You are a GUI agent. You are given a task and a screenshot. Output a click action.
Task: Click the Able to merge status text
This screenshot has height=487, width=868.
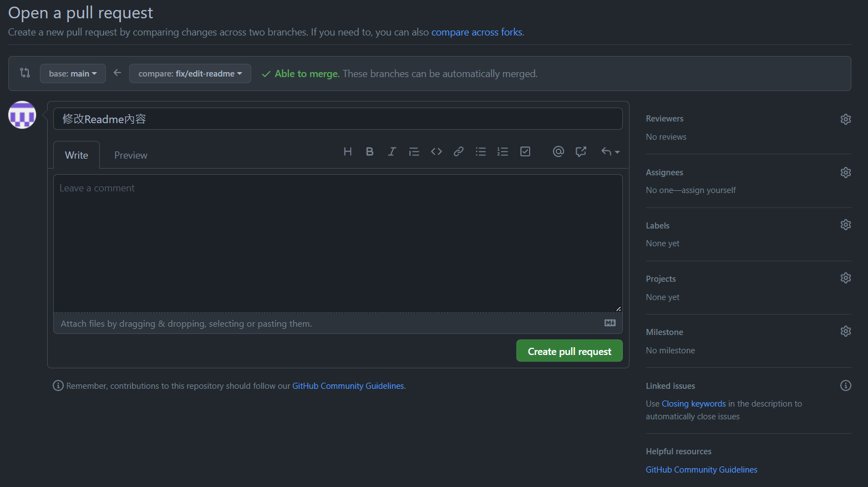click(307, 74)
